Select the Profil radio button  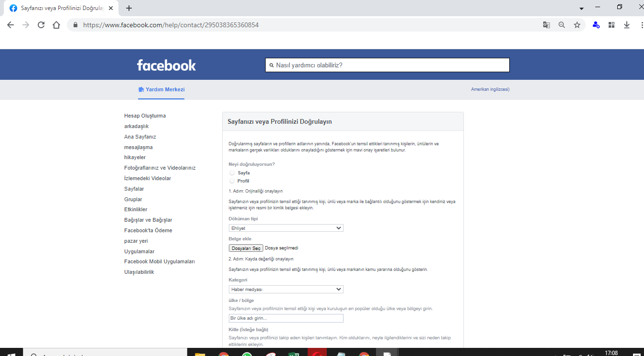click(x=232, y=181)
